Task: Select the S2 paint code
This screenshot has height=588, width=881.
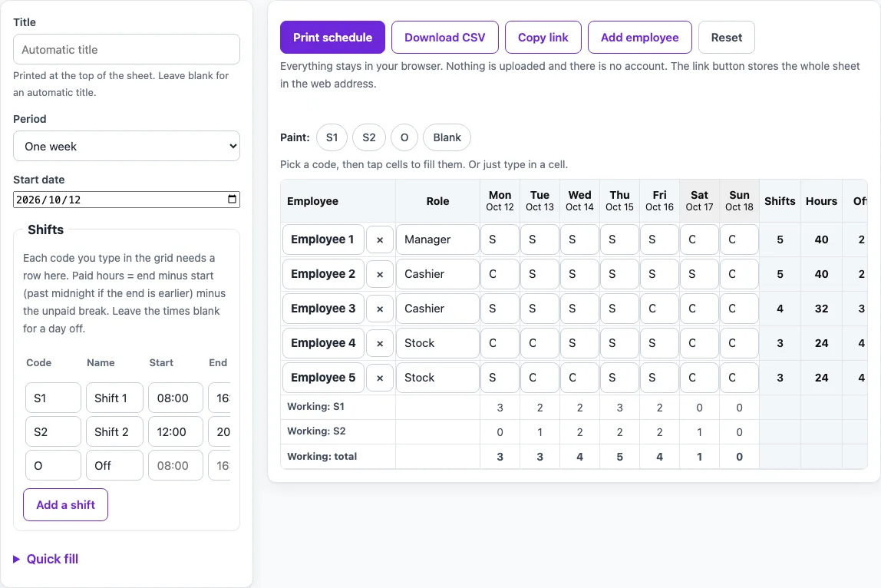Action: pos(368,137)
